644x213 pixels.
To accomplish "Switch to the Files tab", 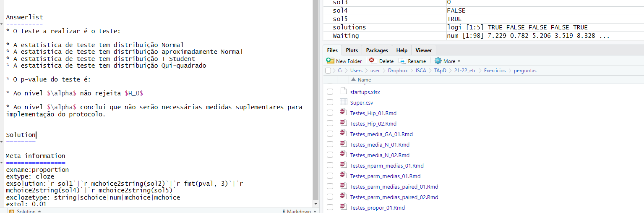I will (x=332, y=50).
